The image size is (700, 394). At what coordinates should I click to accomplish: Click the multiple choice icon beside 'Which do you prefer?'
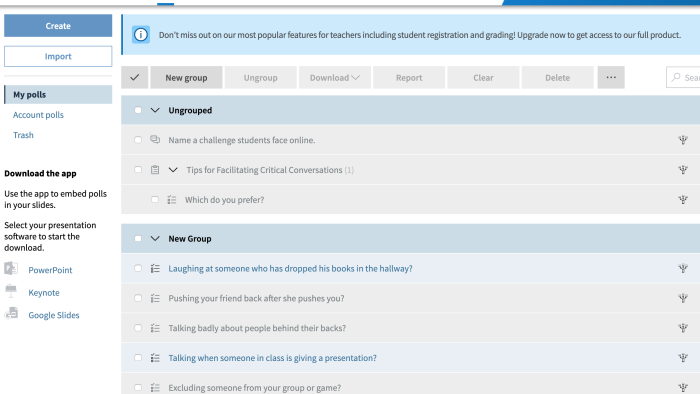pos(172,200)
